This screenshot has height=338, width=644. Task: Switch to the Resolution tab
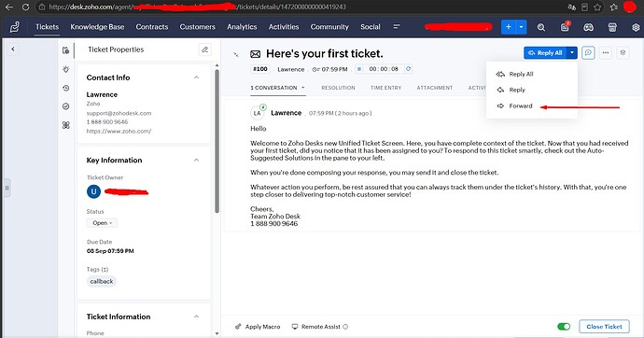point(338,88)
